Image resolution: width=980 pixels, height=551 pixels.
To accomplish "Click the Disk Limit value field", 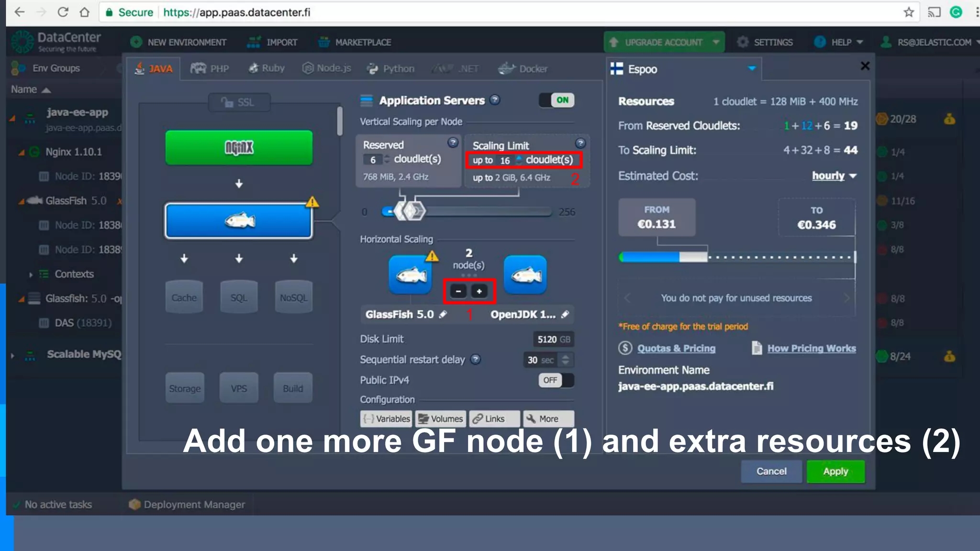I will pos(553,339).
